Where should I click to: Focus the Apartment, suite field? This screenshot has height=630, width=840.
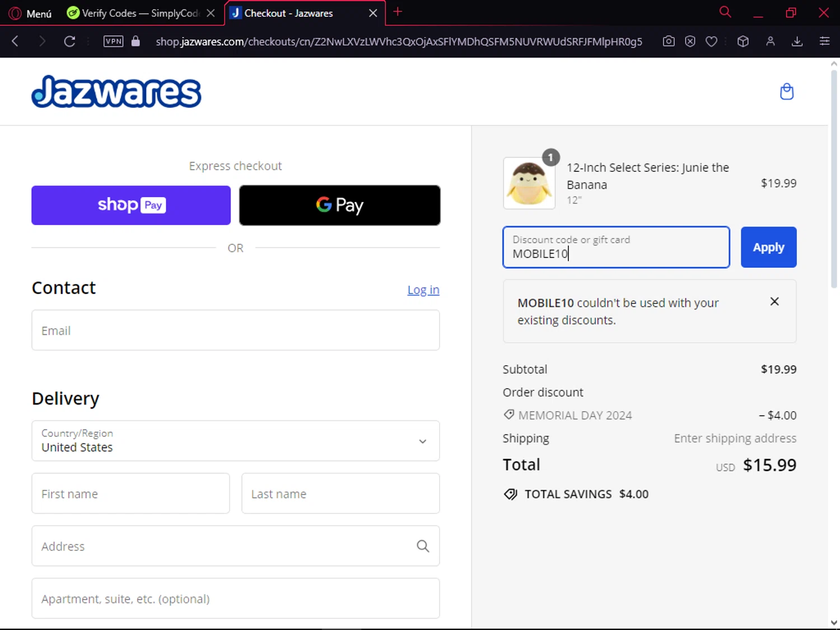236,598
